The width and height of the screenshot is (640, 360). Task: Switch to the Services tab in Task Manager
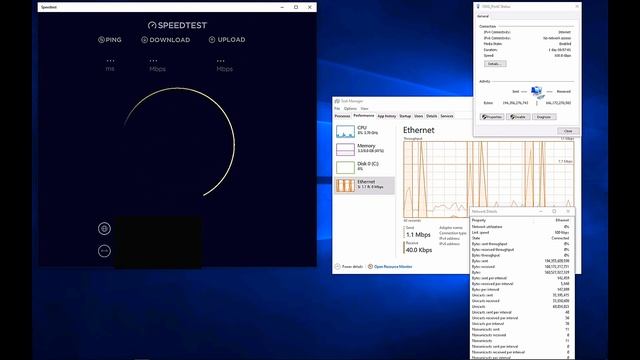tap(447, 116)
